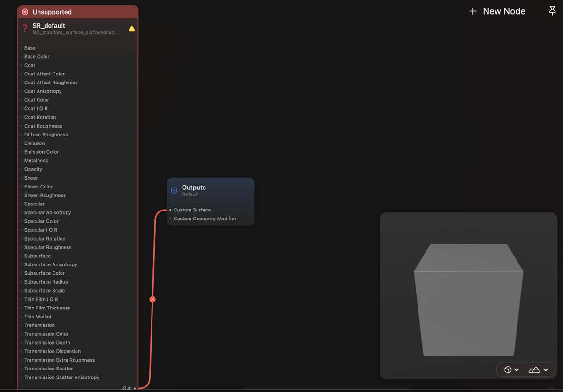Screen dimensions: 563x392
Task: Click the Thin Film I O R input
Action: (41, 299)
